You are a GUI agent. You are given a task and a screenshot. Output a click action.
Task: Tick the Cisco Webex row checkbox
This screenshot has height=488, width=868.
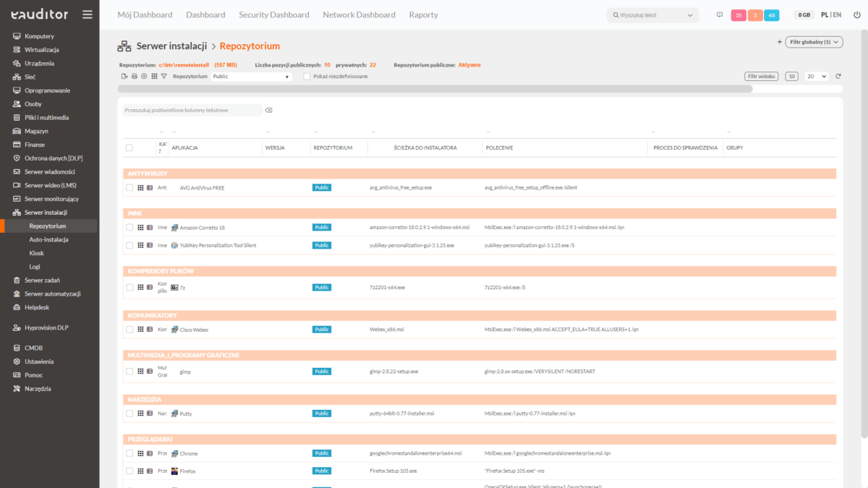click(x=129, y=329)
